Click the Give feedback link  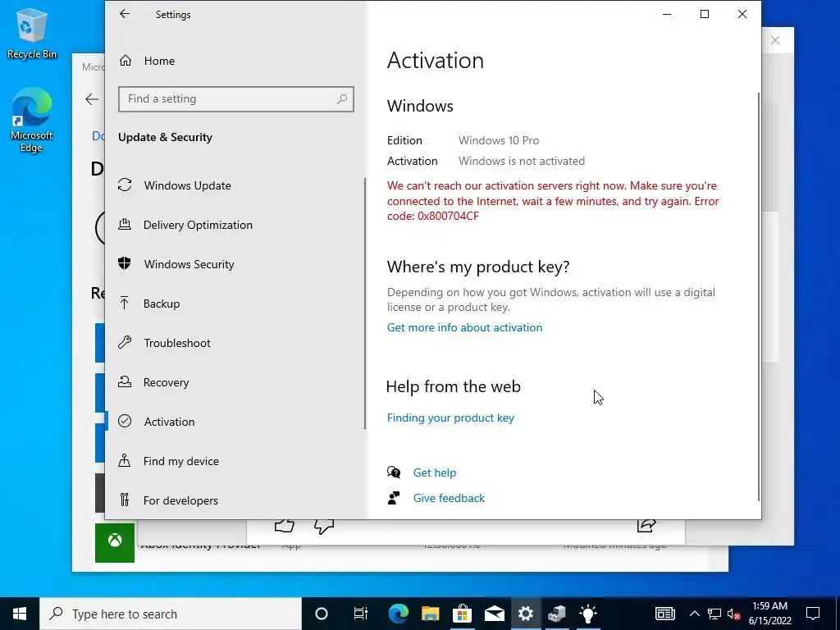(x=449, y=498)
